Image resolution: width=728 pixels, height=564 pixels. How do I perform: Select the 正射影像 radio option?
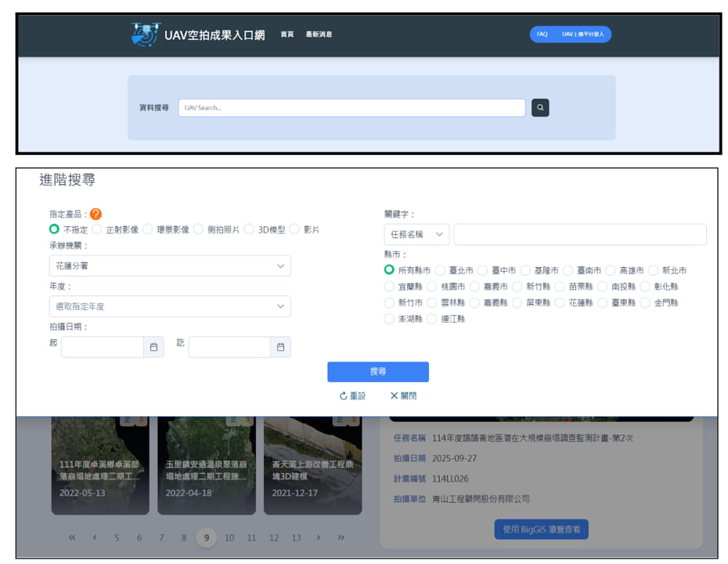pyautogui.click(x=97, y=230)
